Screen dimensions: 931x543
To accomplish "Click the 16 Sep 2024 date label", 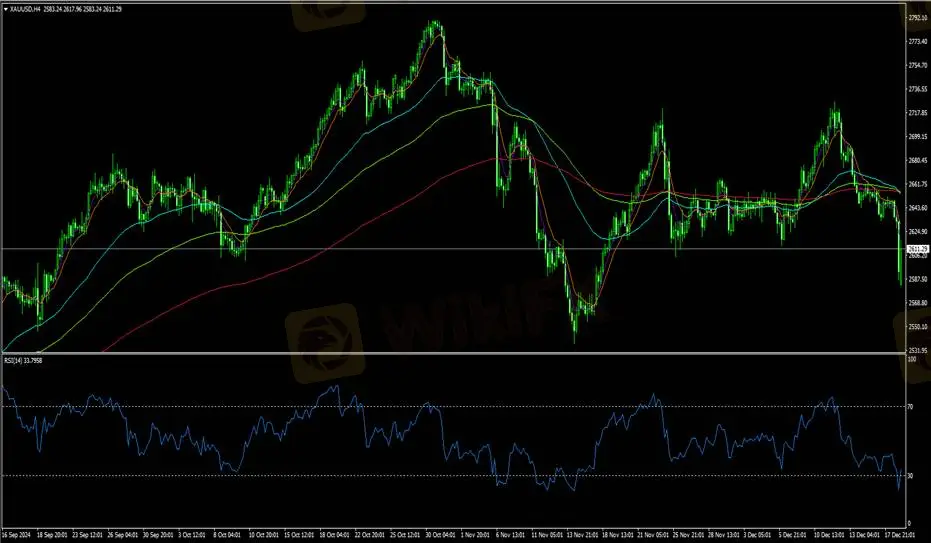I will [15, 535].
